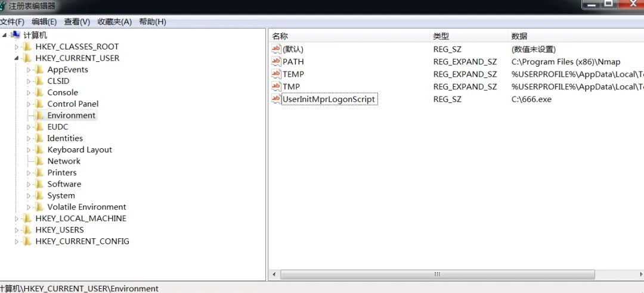Click the C:\Program Files (x86)\Nmap data
The width and height of the screenshot is (644, 293).
566,62
